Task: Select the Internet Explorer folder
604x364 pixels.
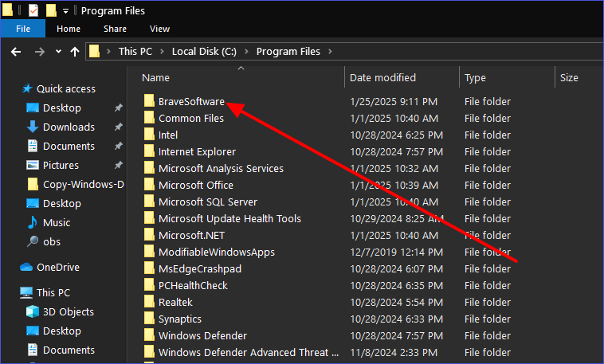Action: point(197,152)
